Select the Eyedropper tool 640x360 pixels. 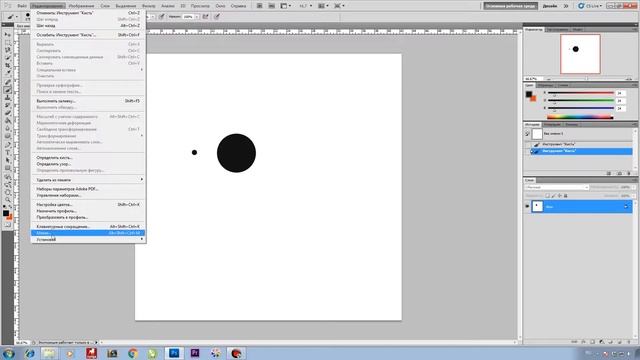(8, 73)
